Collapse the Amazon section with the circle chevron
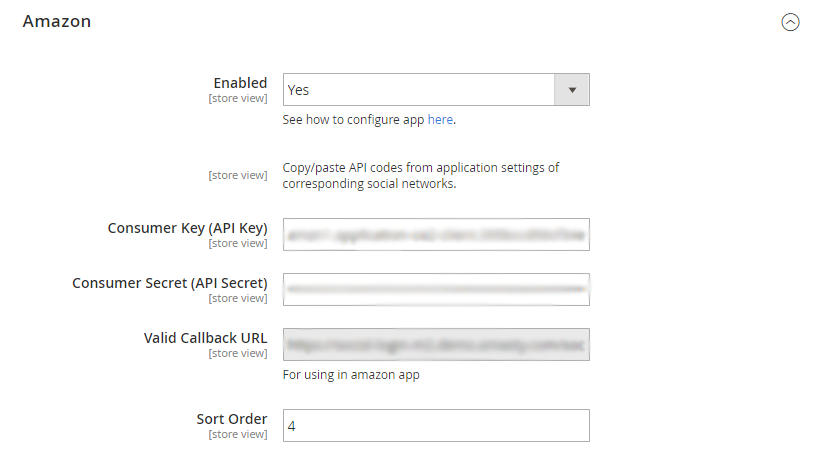This screenshot has height=467, width=822. pyautogui.click(x=790, y=22)
